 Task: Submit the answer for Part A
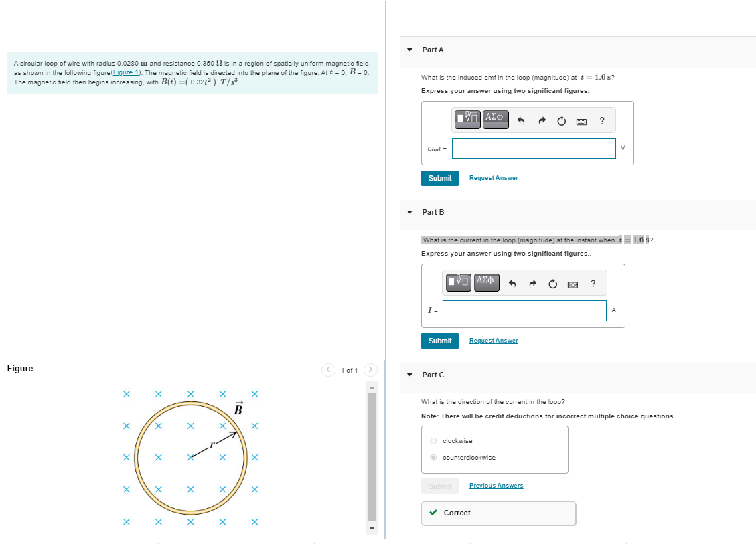pos(440,178)
